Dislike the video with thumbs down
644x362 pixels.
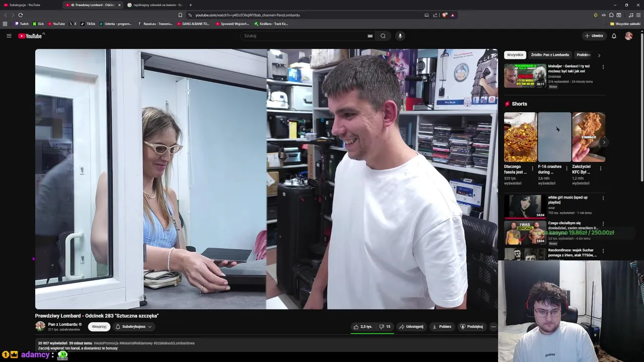click(384, 326)
